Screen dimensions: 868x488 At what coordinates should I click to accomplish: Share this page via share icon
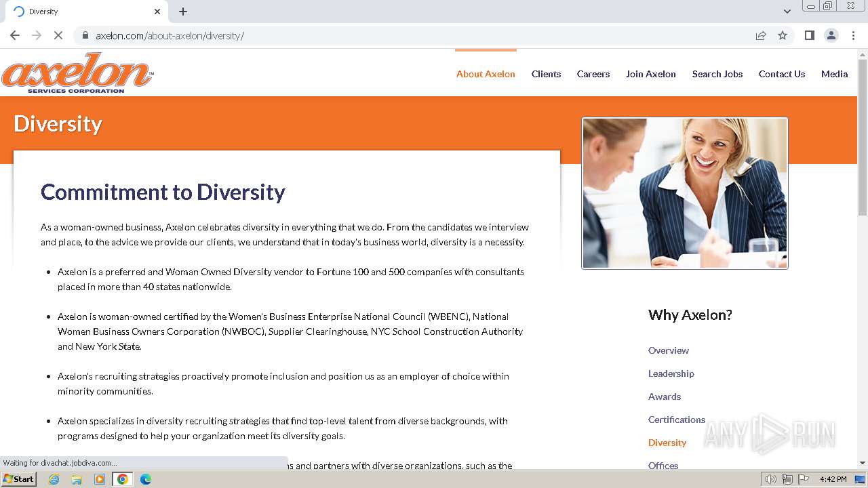[761, 35]
